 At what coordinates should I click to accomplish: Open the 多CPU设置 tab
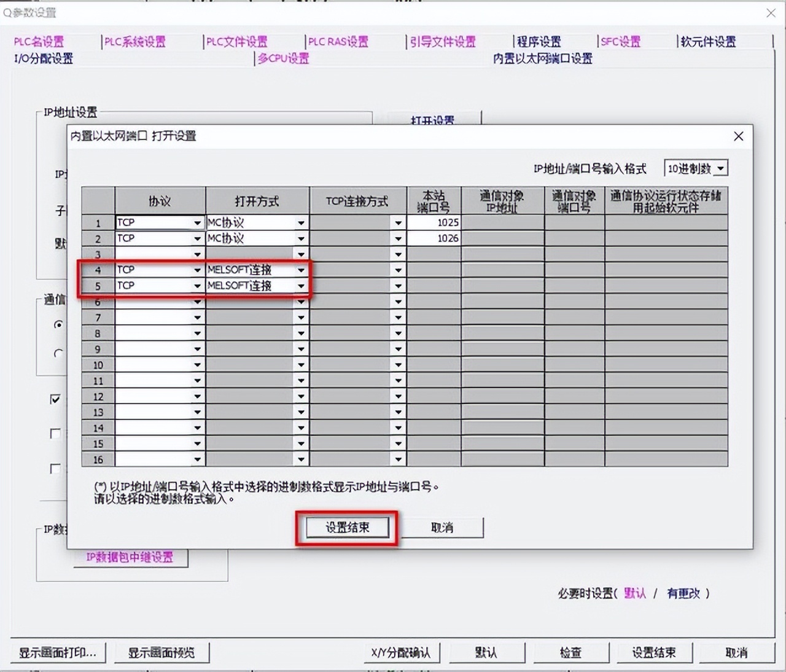pyautogui.click(x=282, y=58)
